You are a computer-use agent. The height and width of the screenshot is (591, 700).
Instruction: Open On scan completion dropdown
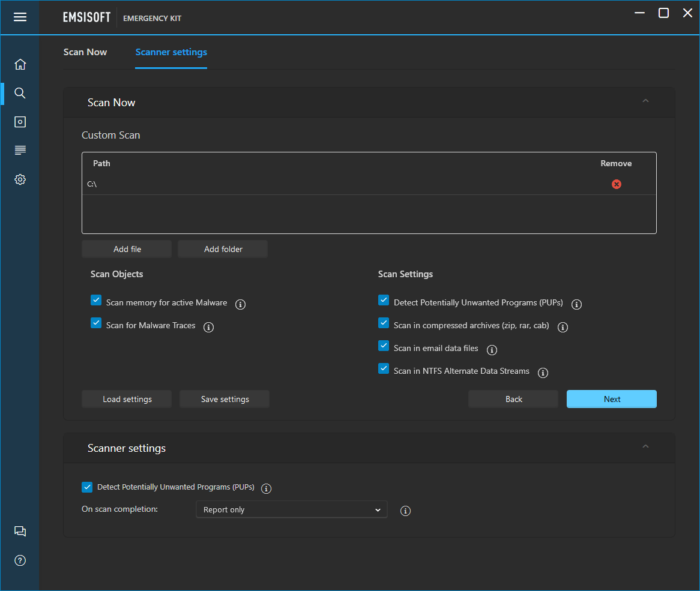pyautogui.click(x=292, y=509)
